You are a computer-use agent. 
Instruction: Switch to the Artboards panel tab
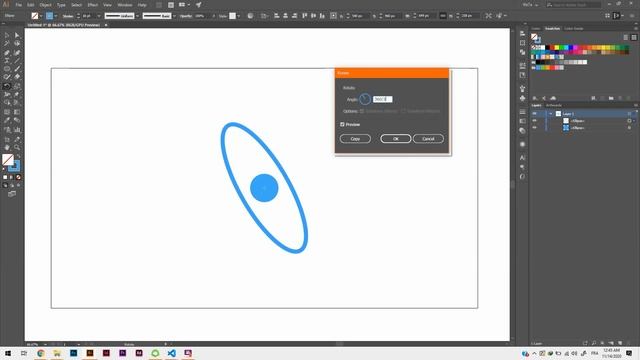[x=553, y=105]
